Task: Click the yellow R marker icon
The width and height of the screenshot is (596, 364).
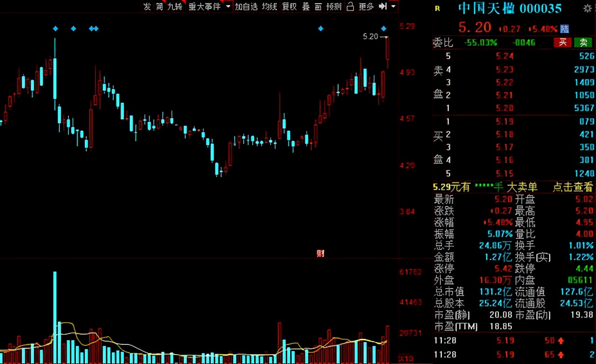Action: pos(437,8)
